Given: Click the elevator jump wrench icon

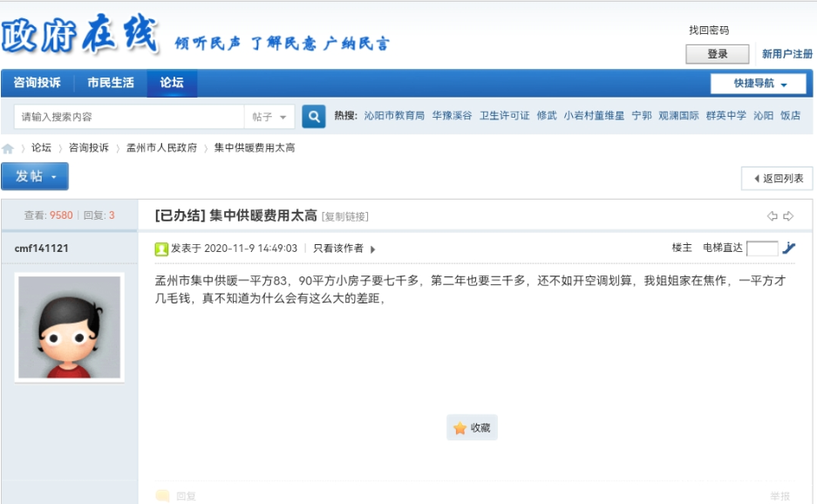Looking at the screenshot, I should pyautogui.click(x=789, y=249).
